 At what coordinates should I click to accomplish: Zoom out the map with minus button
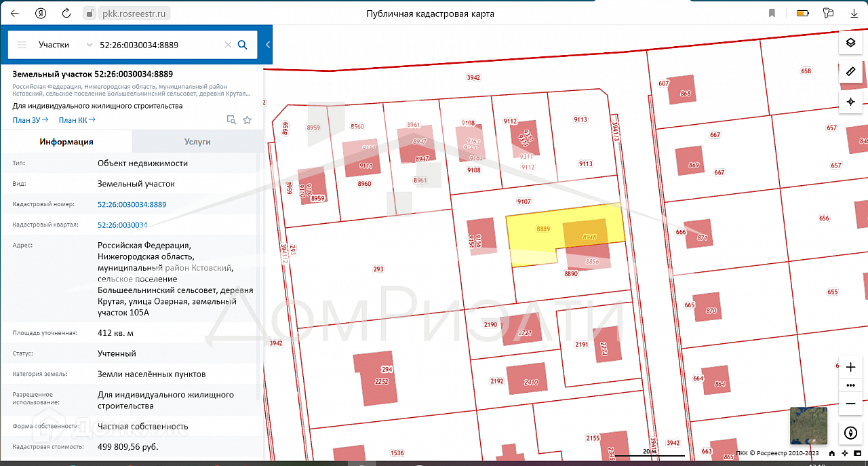click(850, 404)
